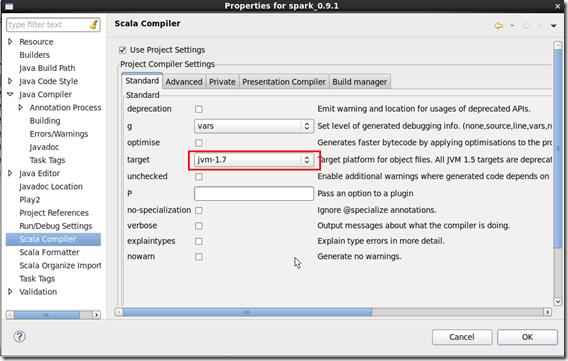Enable the explaintypes checkbox

(x=199, y=241)
